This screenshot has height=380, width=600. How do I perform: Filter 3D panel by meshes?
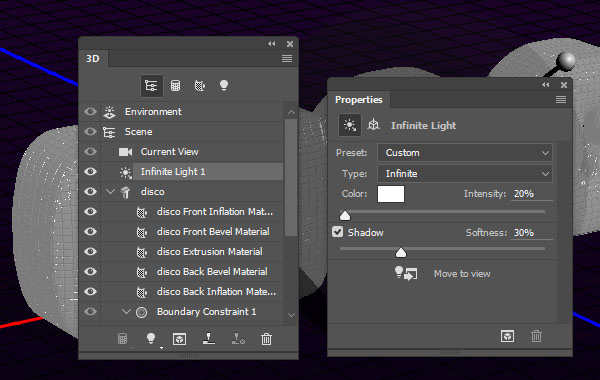click(x=175, y=85)
